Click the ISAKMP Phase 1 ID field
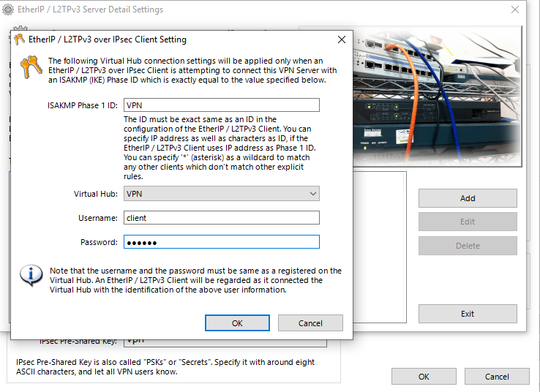The image size is (540, 392). 222,105
